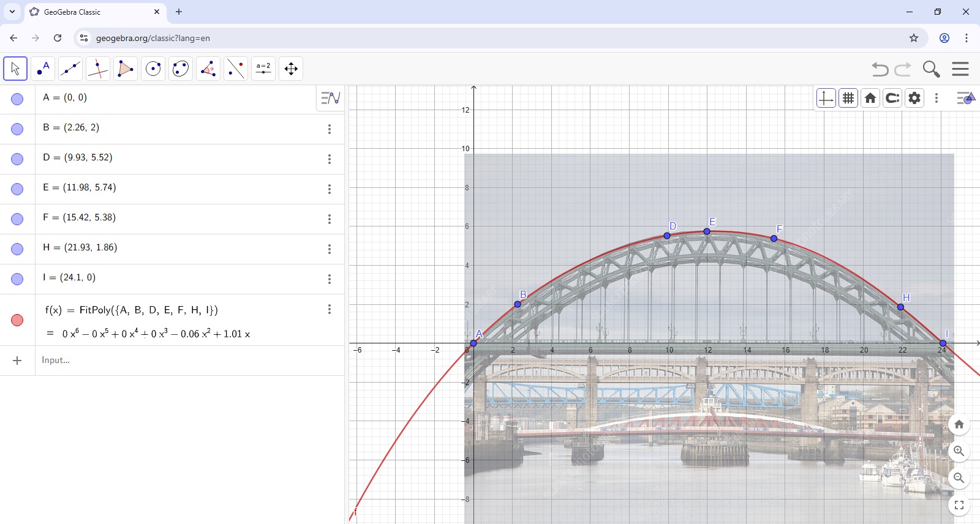Open options menu for point B

point(330,129)
